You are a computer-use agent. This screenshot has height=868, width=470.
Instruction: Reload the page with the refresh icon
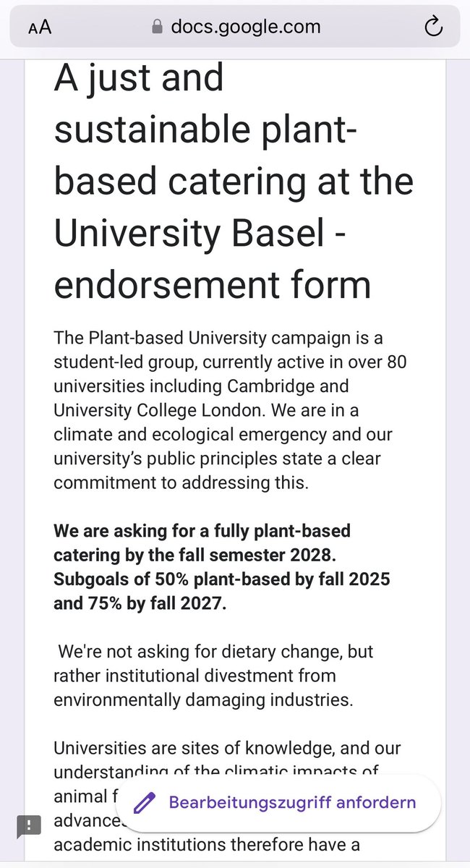click(432, 27)
